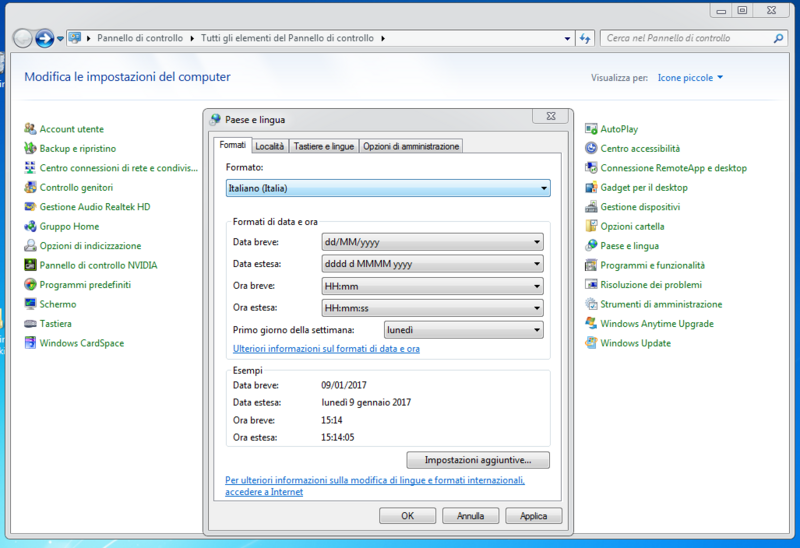Select the Tastiere e lingue tab

coord(323,146)
